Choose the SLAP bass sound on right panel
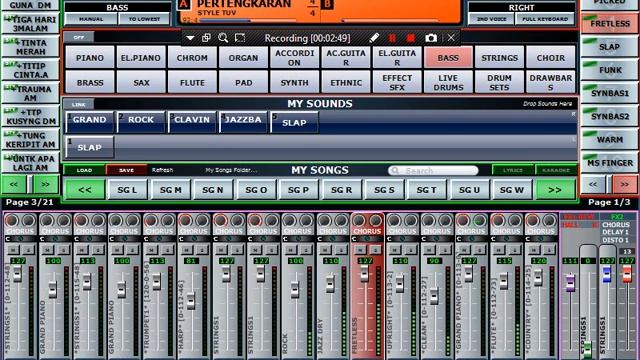This screenshot has width=640, height=360. point(609,47)
